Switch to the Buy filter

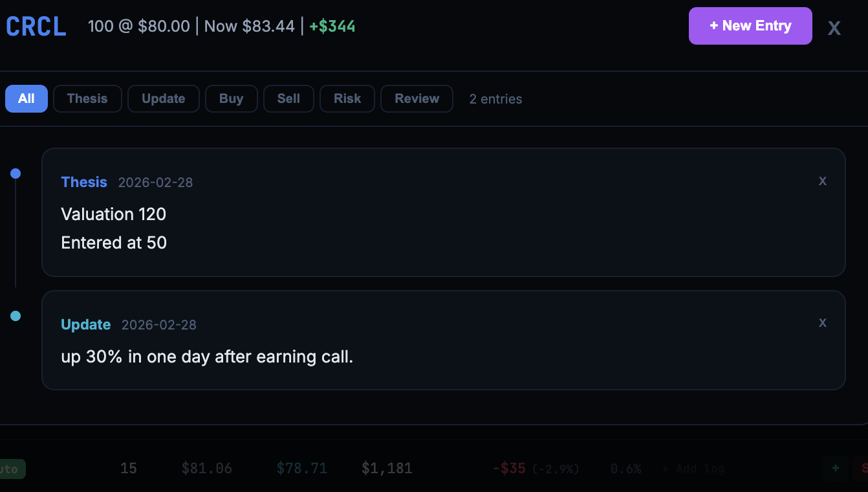pyautogui.click(x=231, y=98)
